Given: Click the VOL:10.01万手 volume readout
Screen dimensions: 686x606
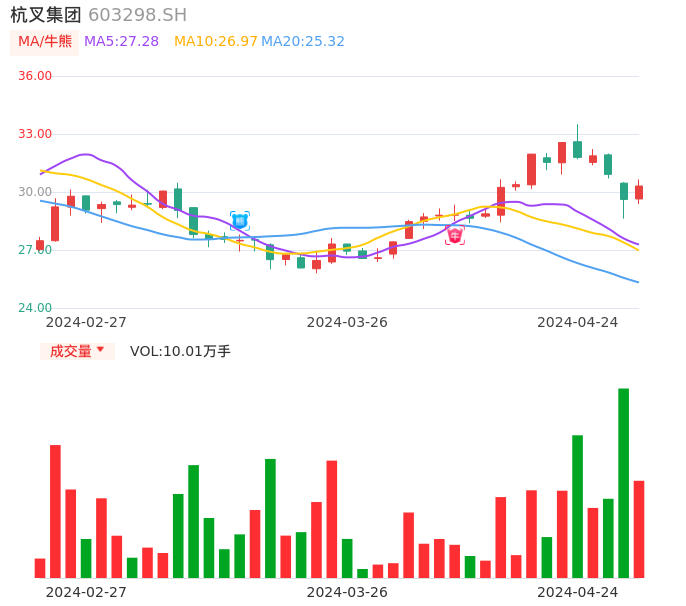Looking at the screenshot, I should coord(180,351).
